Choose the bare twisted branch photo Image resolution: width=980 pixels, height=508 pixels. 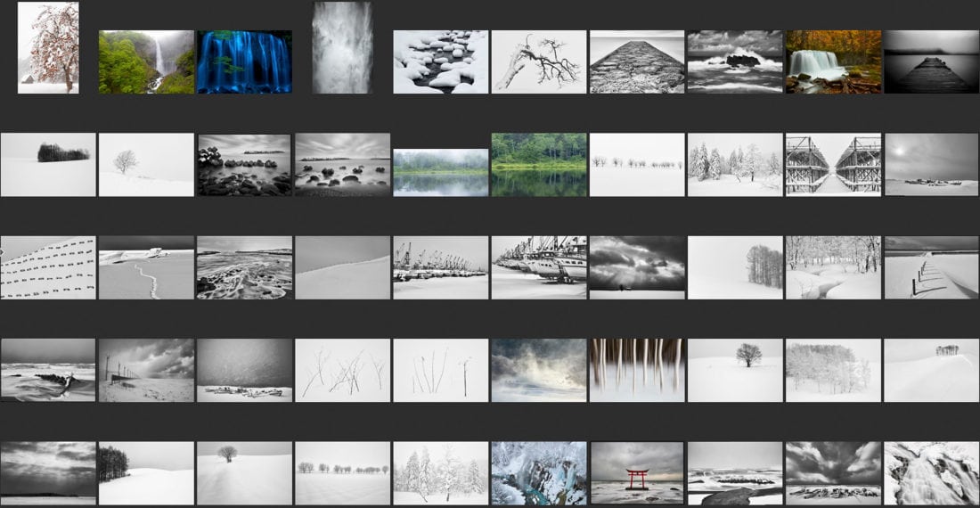coord(538,62)
